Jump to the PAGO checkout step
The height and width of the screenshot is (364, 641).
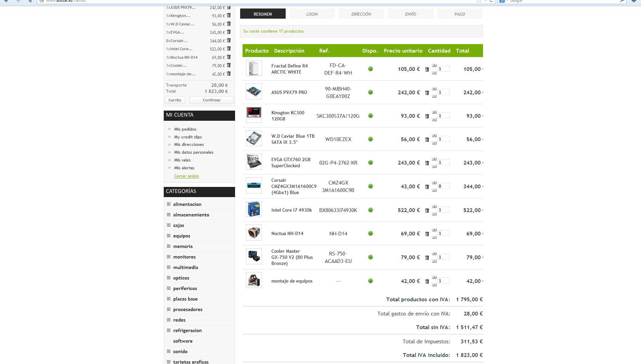[460, 14]
